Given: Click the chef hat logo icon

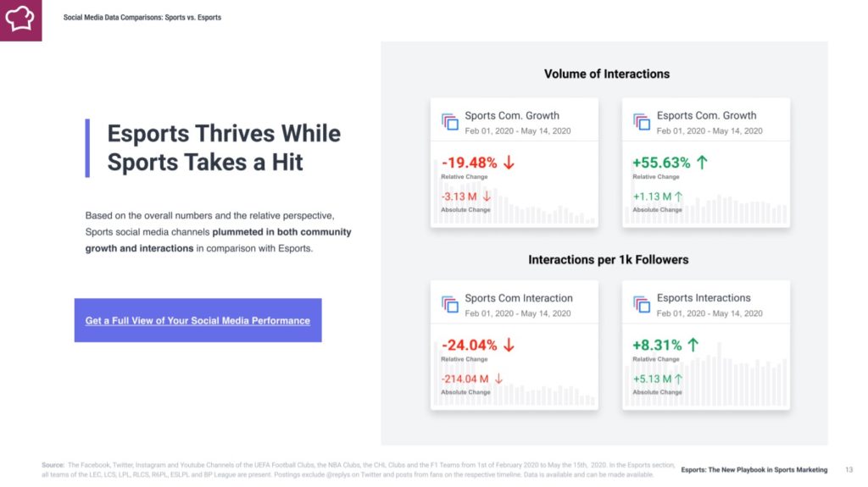Looking at the screenshot, I should click(20, 20).
